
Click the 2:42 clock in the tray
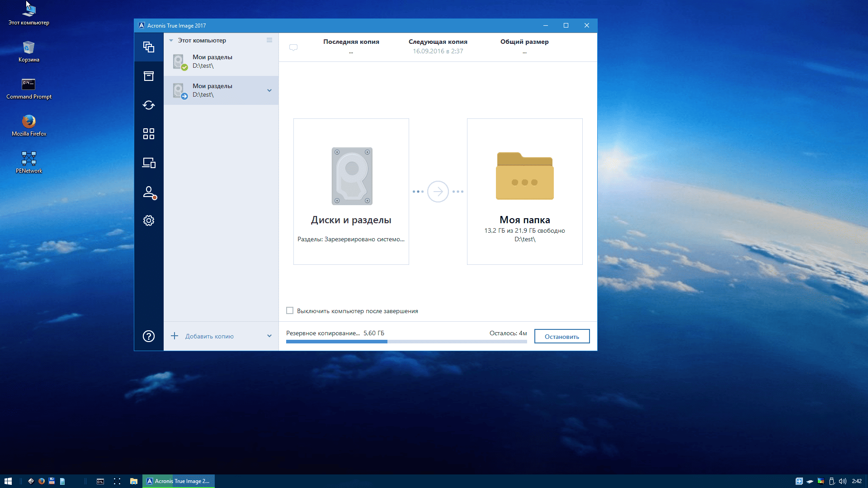coord(857,481)
